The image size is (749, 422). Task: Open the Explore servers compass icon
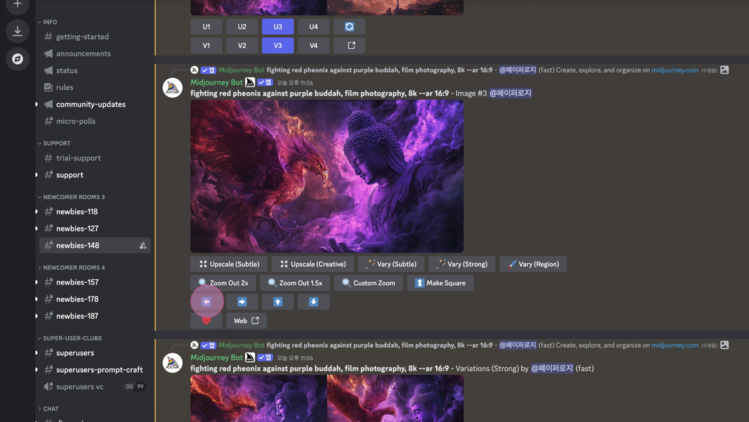[x=18, y=59]
